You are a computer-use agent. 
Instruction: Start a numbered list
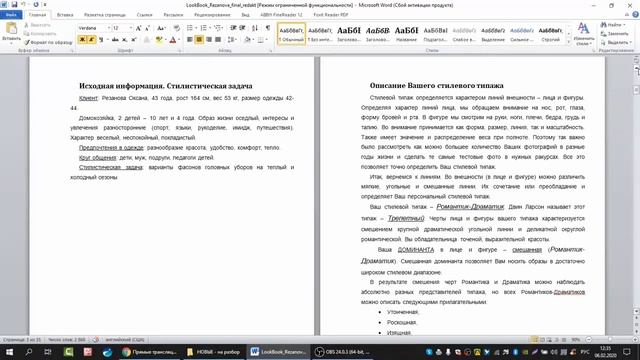pyautogui.click(x=204, y=28)
